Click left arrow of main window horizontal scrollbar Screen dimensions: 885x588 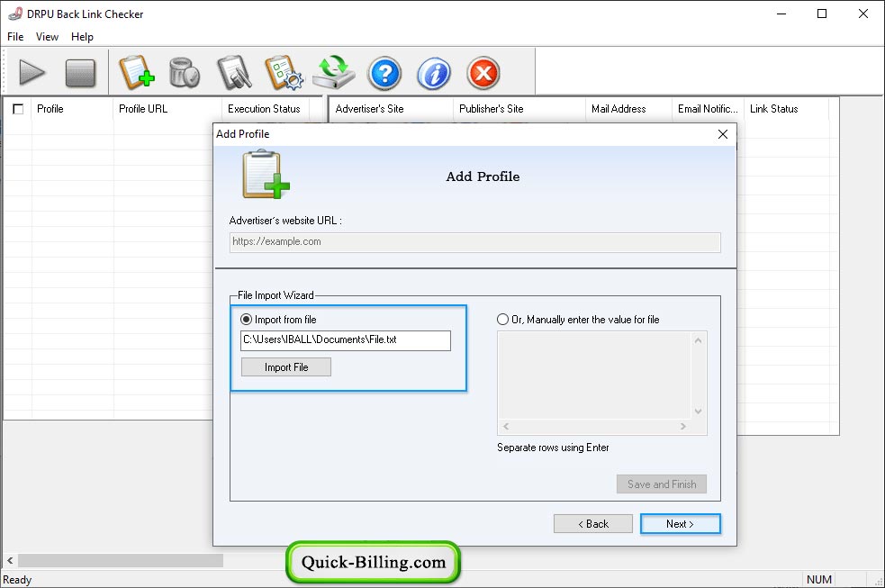[x=10, y=560]
